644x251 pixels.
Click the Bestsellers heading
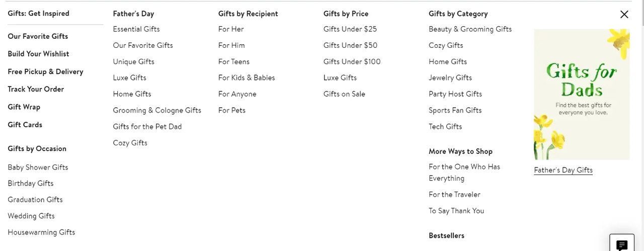446,235
